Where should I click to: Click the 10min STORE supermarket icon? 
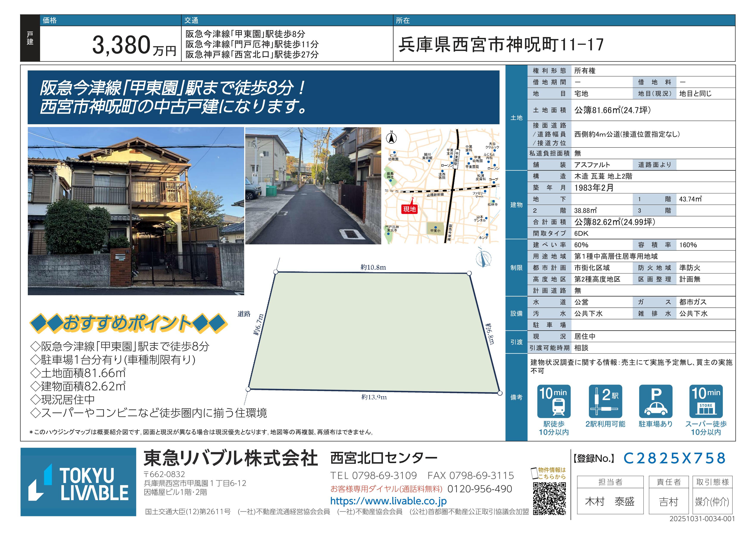click(706, 401)
